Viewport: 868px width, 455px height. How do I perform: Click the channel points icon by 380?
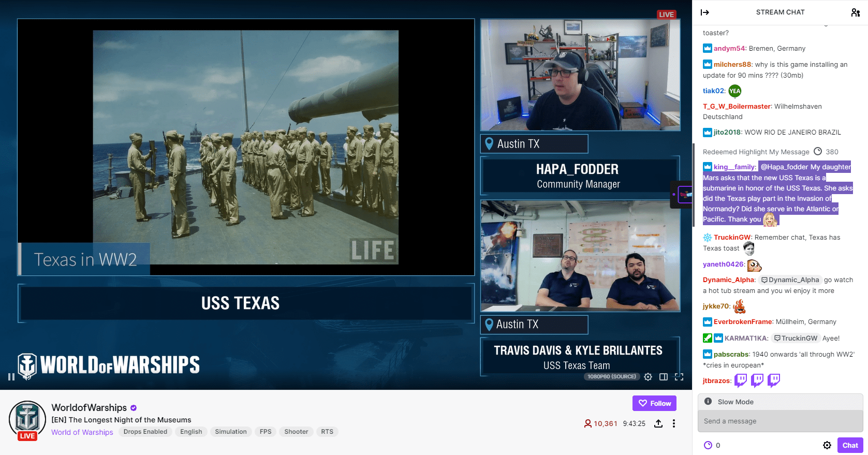818,152
